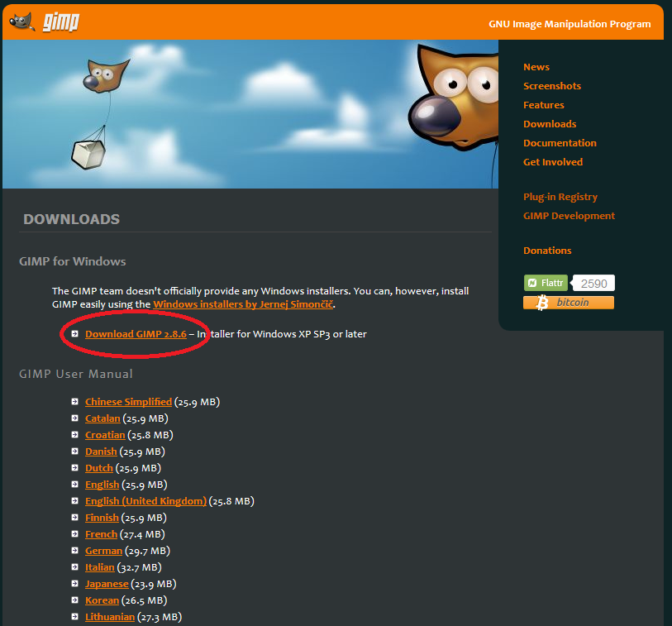Screen dimensions: 672x626
Task: Click arrow bullet beside Finnish
Action: [75, 518]
